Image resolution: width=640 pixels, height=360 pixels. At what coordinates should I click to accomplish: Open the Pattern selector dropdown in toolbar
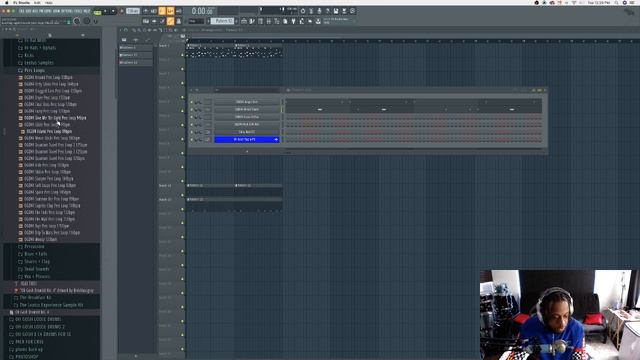[x=223, y=21]
